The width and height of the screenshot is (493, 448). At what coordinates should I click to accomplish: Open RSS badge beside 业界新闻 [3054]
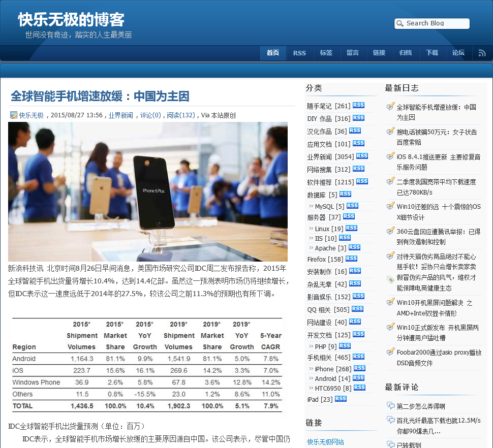click(362, 156)
